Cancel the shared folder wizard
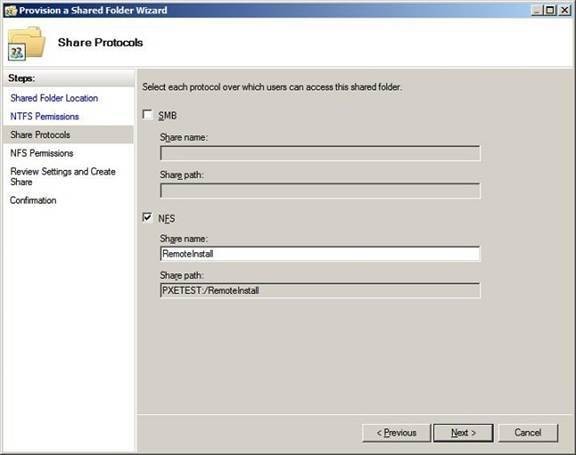The height and width of the screenshot is (455, 576). pyautogui.click(x=528, y=433)
